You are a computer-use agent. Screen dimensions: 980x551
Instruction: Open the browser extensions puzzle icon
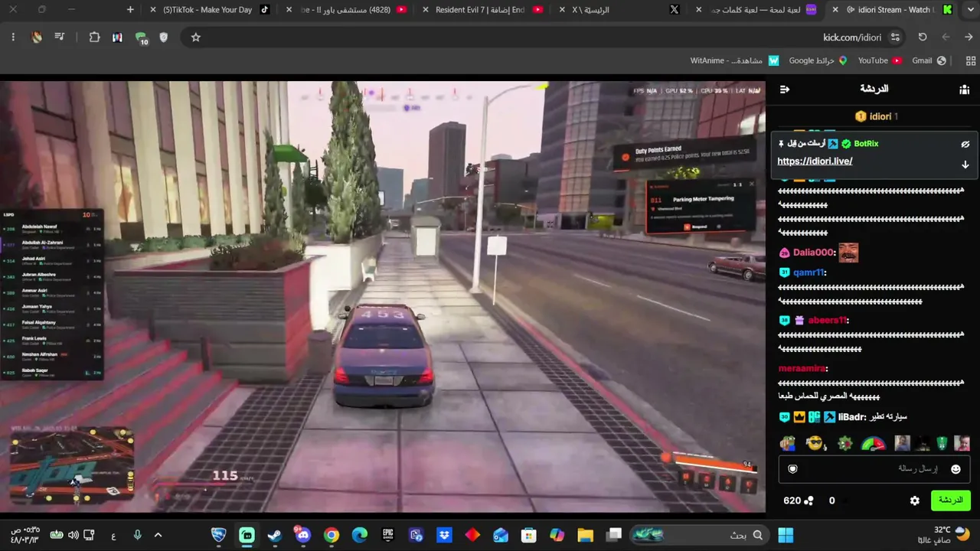pyautogui.click(x=95, y=37)
